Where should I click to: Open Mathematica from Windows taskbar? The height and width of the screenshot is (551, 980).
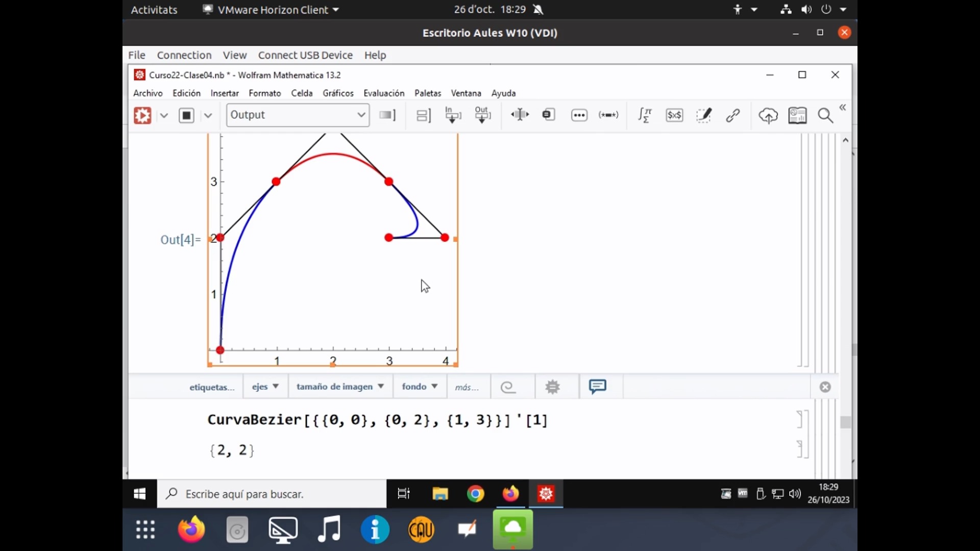point(546,494)
